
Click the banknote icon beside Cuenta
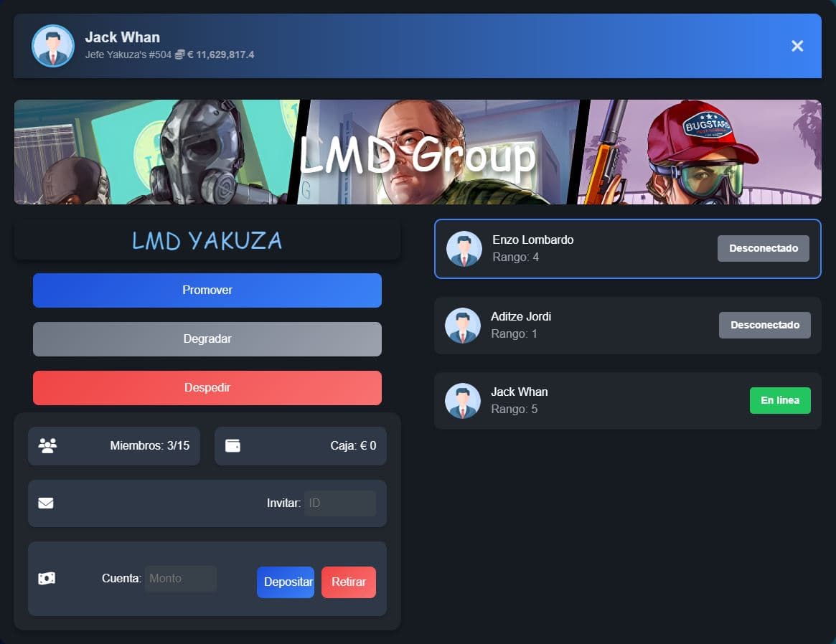click(47, 579)
